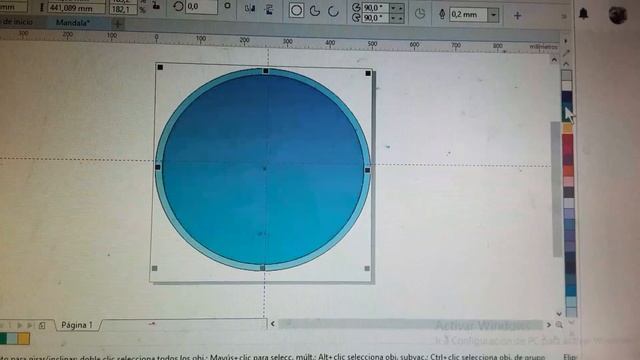This screenshot has width=640, height=360.
Task: Click the new document plus tab
Action: click(x=118, y=24)
